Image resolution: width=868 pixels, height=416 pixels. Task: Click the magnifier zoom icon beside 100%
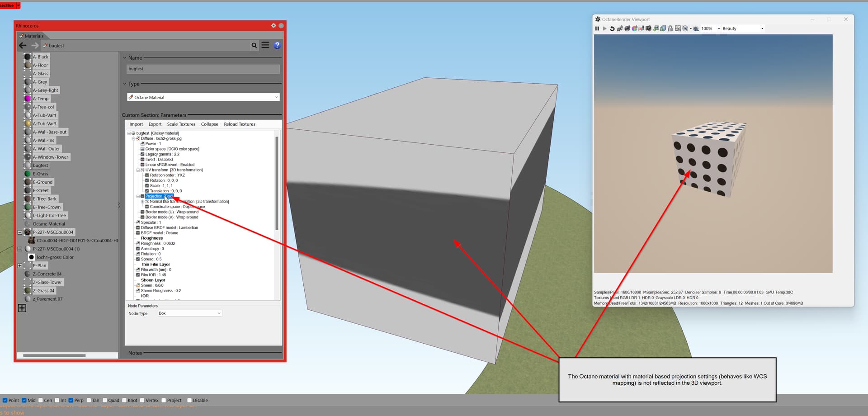[x=696, y=28]
